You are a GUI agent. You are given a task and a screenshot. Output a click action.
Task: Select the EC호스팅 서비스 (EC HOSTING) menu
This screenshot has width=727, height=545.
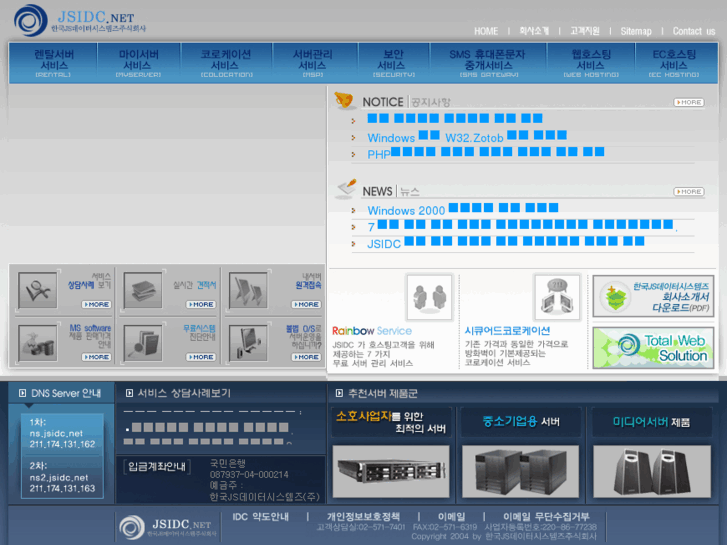coord(674,63)
